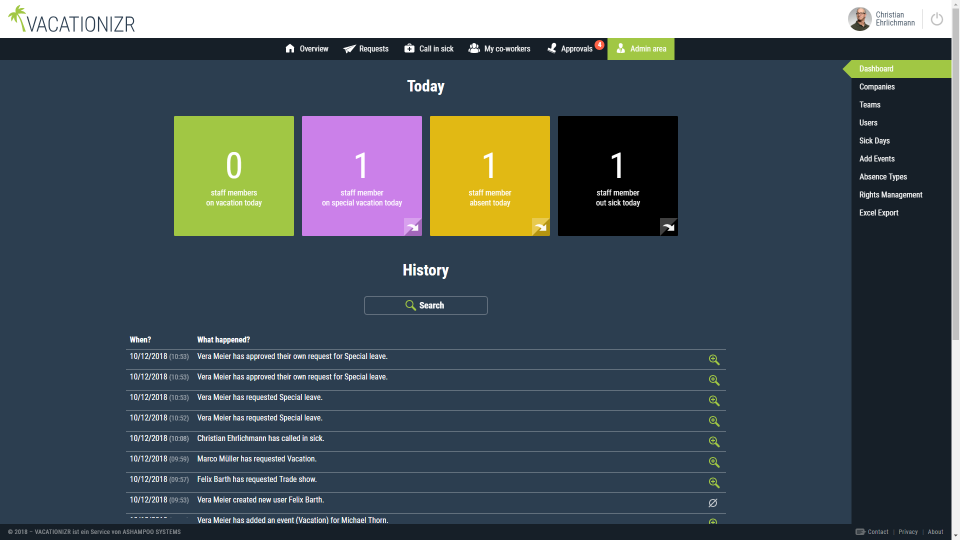
Task: Click the black out sick today tile
Action: pyautogui.click(x=618, y=176)
